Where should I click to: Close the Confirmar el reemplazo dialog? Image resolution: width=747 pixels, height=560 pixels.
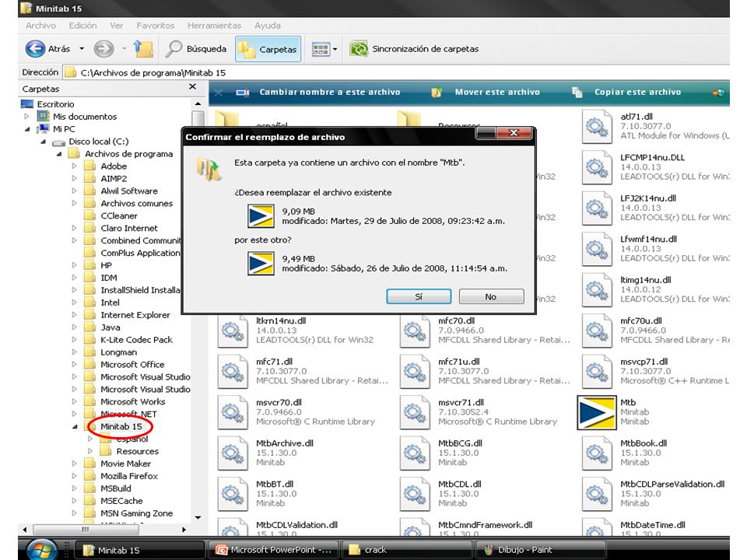point(514,133)
